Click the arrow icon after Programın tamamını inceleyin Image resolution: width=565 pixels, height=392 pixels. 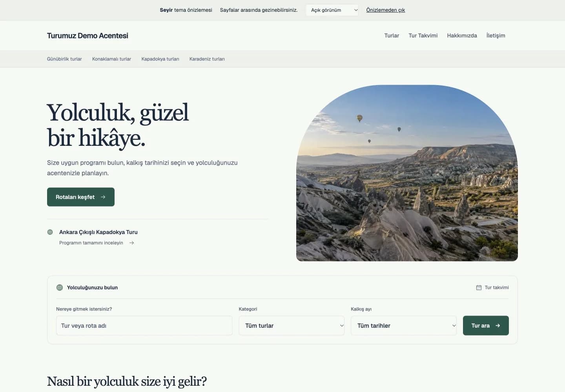pos(132,243)
